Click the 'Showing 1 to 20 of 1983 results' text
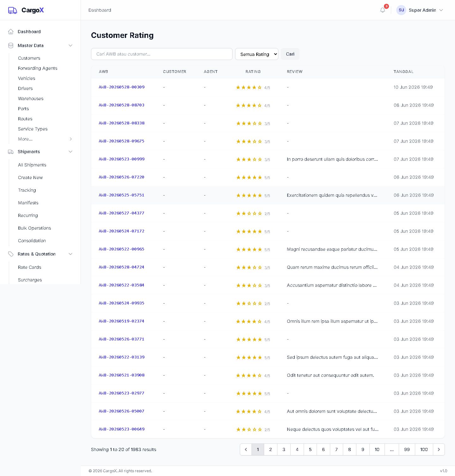455x476 pixels. 124,449
